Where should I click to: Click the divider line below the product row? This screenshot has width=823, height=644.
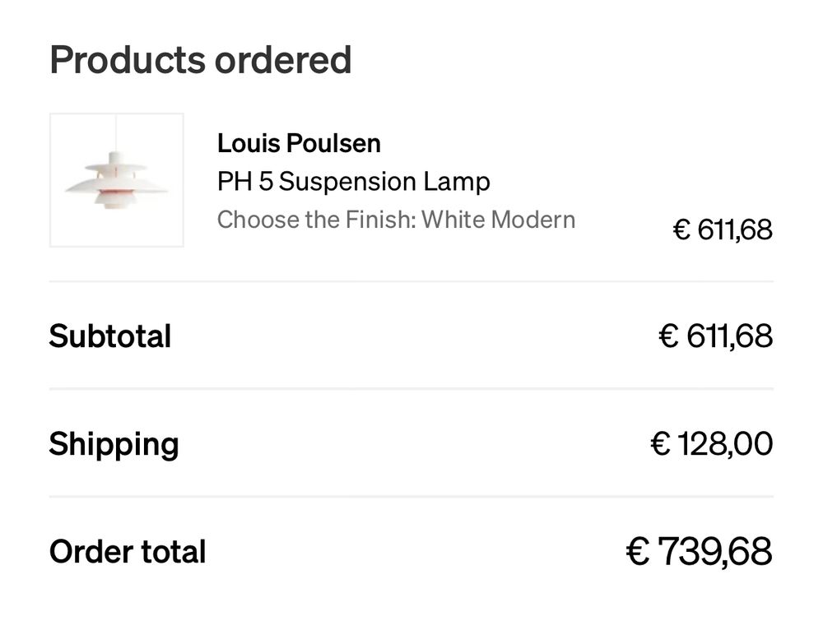point(411,281)
